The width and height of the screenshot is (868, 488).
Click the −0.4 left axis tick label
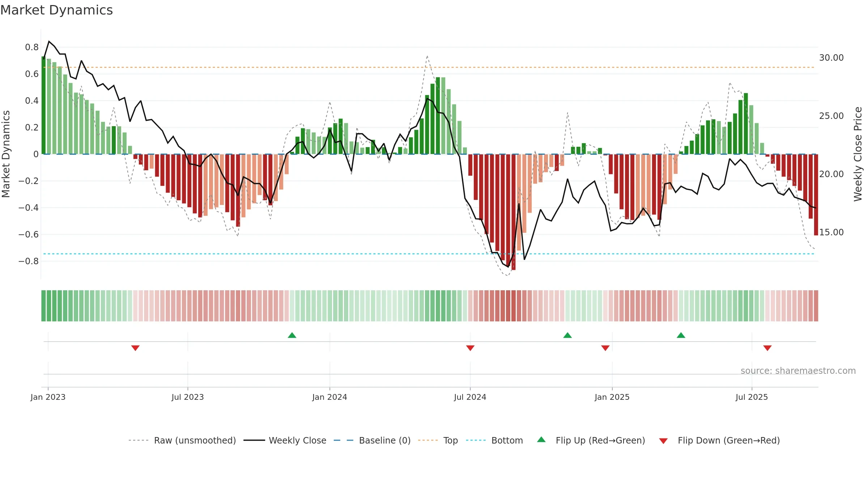29,207
